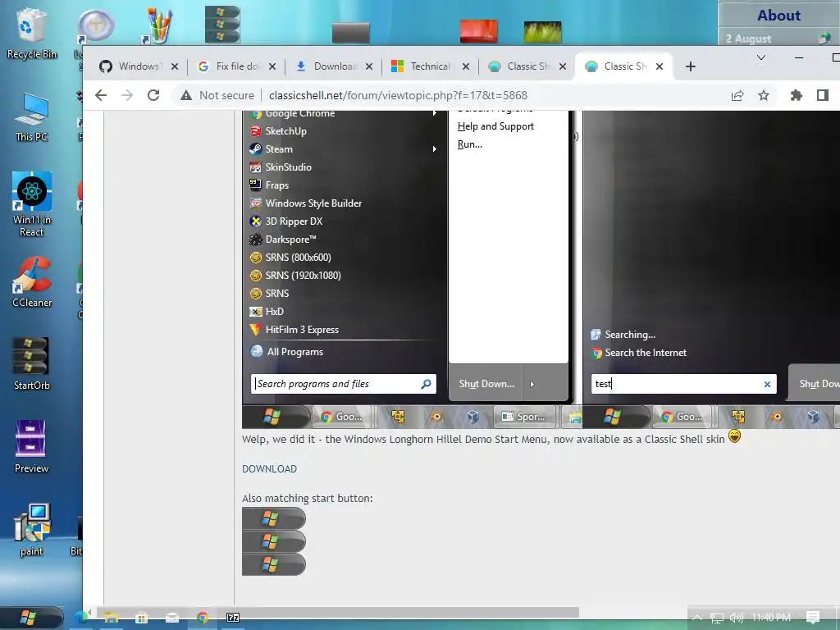
Task: Open a new Chrome tab
Action: pyautogui.click(x=691, y=66)
